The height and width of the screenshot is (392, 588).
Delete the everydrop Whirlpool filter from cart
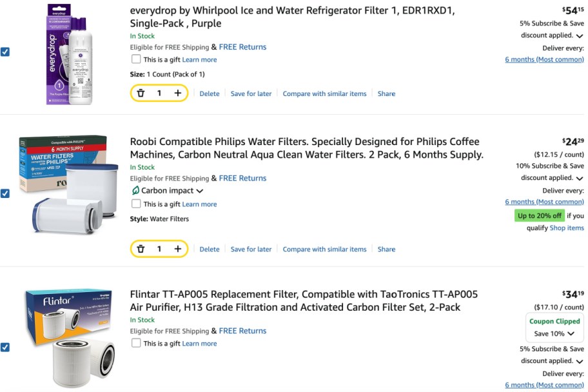209,93
